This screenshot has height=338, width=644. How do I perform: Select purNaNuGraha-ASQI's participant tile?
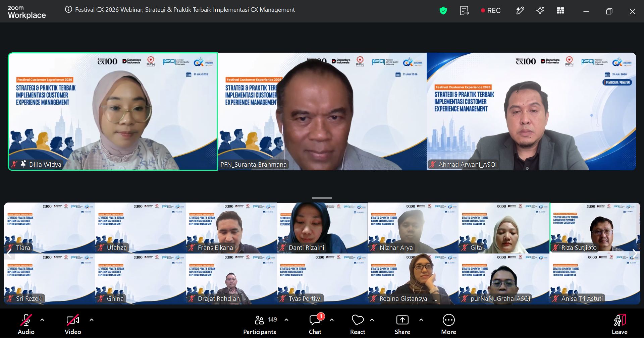504,279
